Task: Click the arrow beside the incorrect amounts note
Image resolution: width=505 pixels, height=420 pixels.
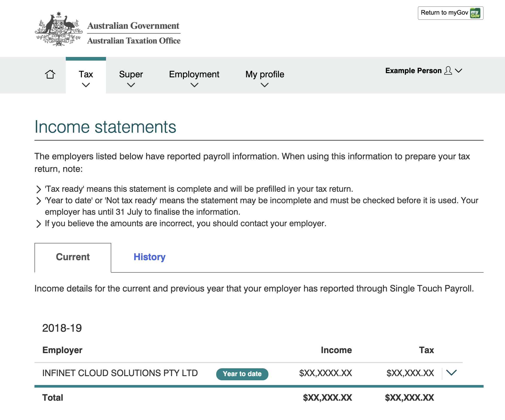Action: tap(39, 224)
